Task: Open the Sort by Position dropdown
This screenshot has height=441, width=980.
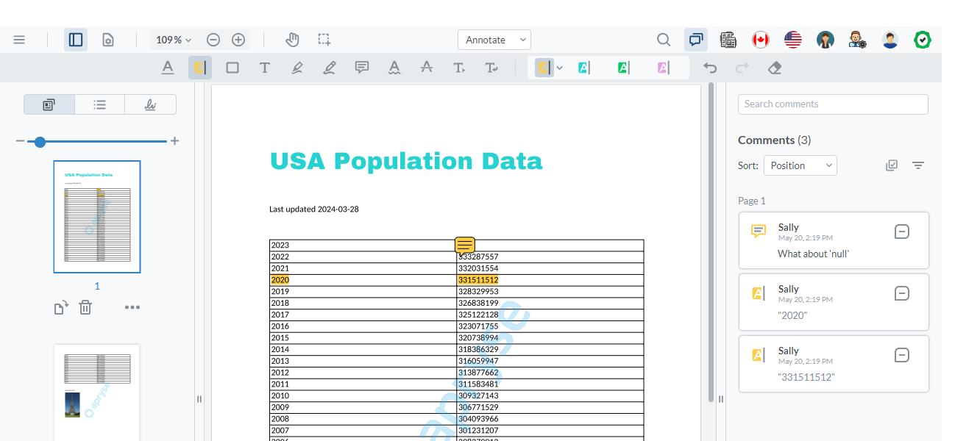Action: coord(800,165)
